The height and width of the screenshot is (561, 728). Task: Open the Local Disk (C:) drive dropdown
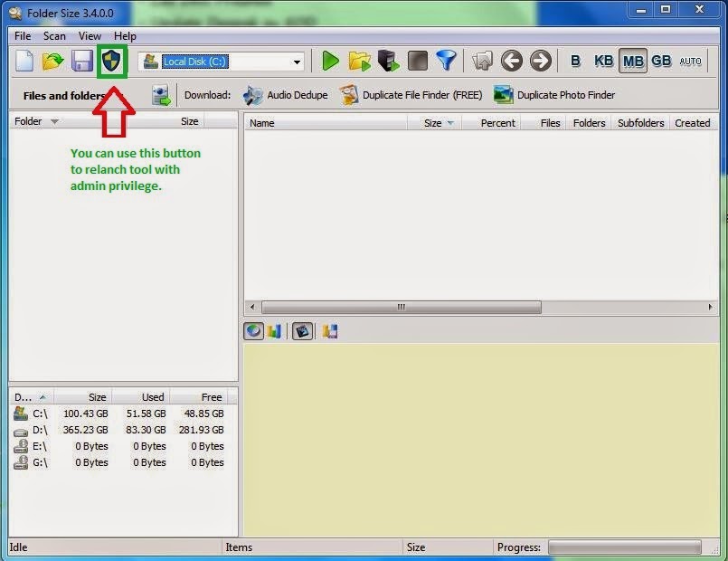coord(297,62)
